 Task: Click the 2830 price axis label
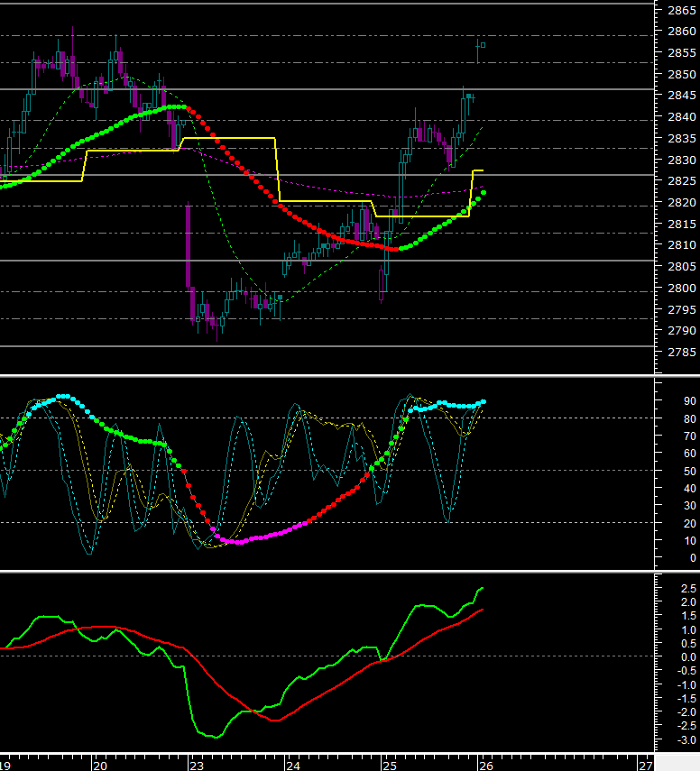[682, 161]
